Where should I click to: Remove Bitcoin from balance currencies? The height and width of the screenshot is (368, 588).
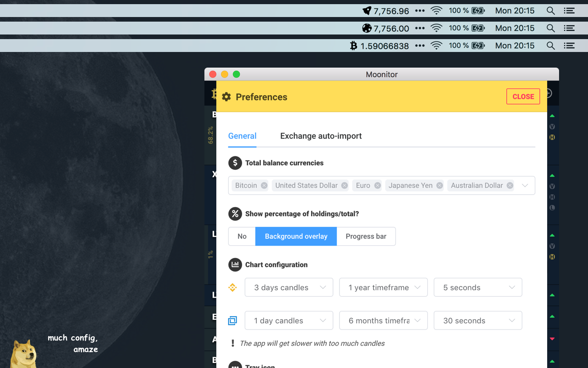[x=264, y=185]
